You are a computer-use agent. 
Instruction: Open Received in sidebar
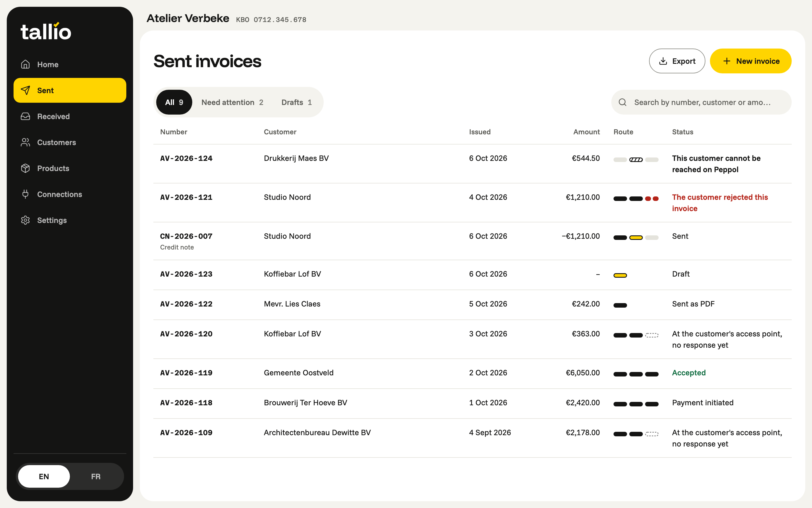(x=70, y=116)
